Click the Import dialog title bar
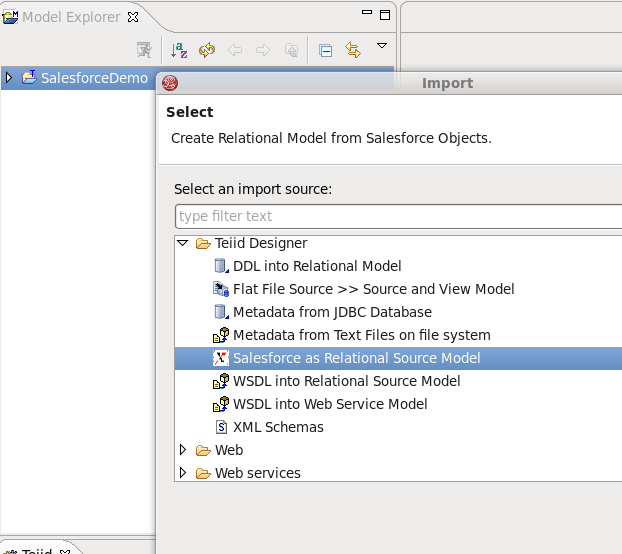Viewport: 622px width, 554px height. click(x=389, y=83)
